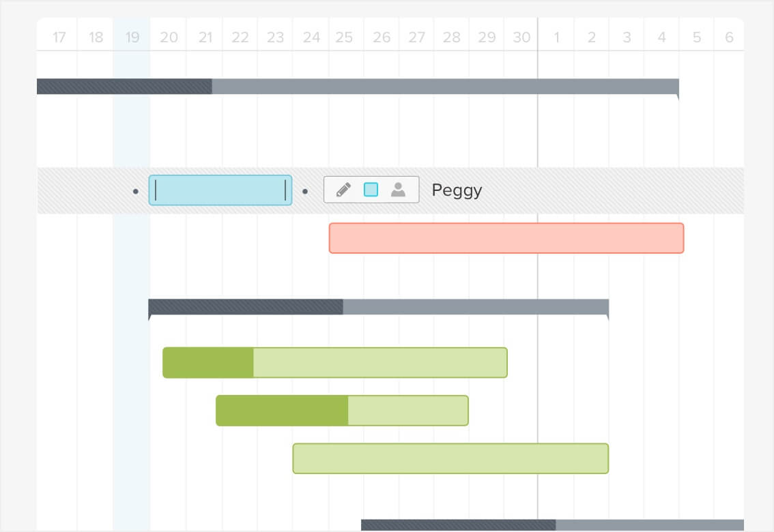
Task: Select the middle green task bar
Action: pos(341,410)
